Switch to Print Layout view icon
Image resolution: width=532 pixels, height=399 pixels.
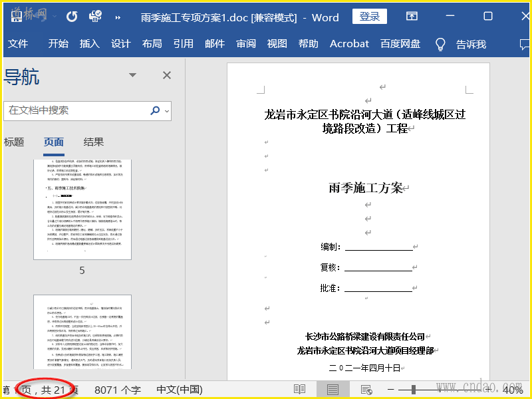[x=333, y=390]
